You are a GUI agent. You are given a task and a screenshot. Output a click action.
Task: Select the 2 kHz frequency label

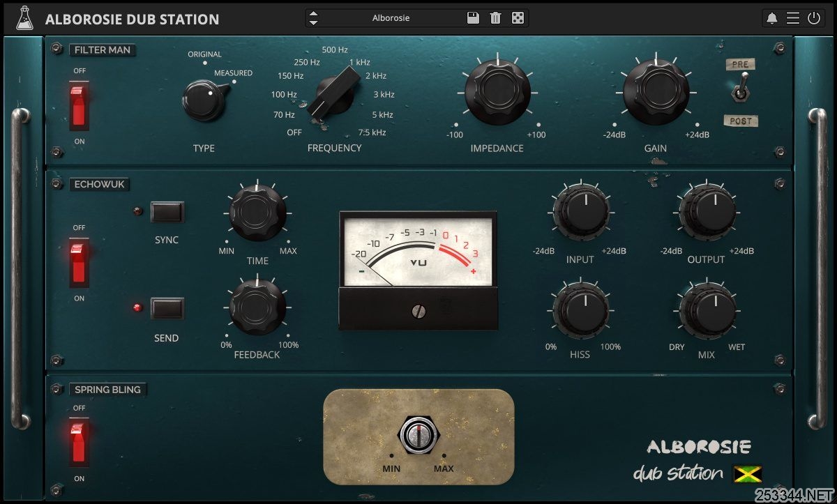[375, 75]
